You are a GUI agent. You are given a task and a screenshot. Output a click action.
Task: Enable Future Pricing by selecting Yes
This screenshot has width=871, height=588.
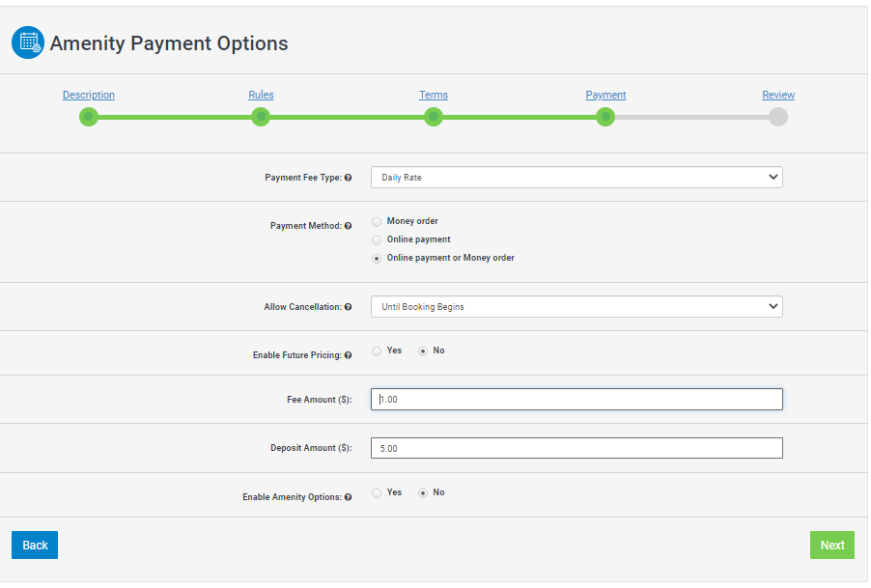coord(377,351)
